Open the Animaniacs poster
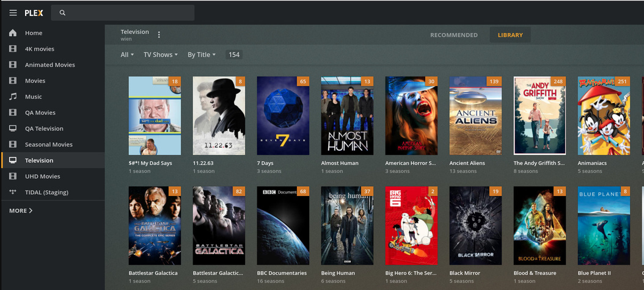Image resolution: width=644 pixels, height=290 pixels. point(604,115)
